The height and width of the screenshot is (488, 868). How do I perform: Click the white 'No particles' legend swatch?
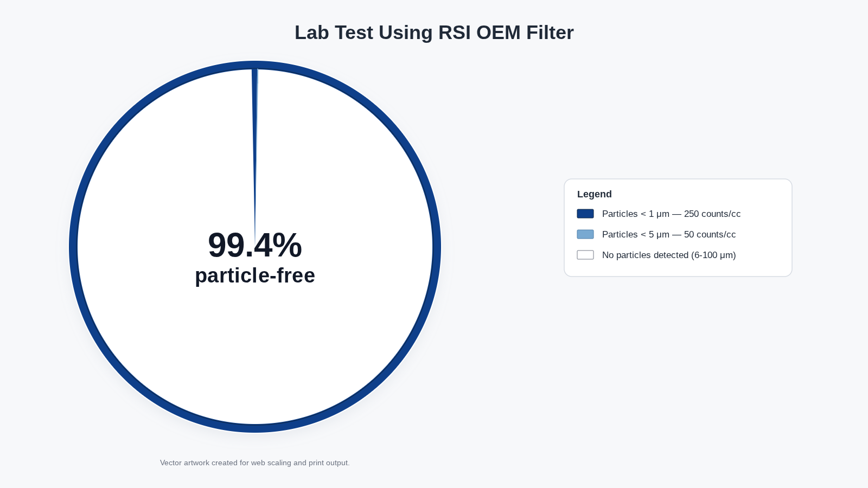pos(585,255)
